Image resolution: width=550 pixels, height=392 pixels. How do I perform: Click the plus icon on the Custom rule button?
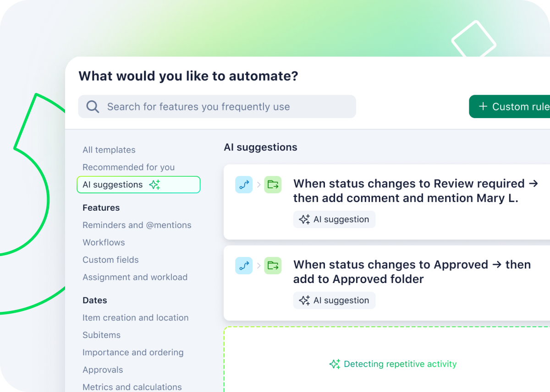[483, 106]
